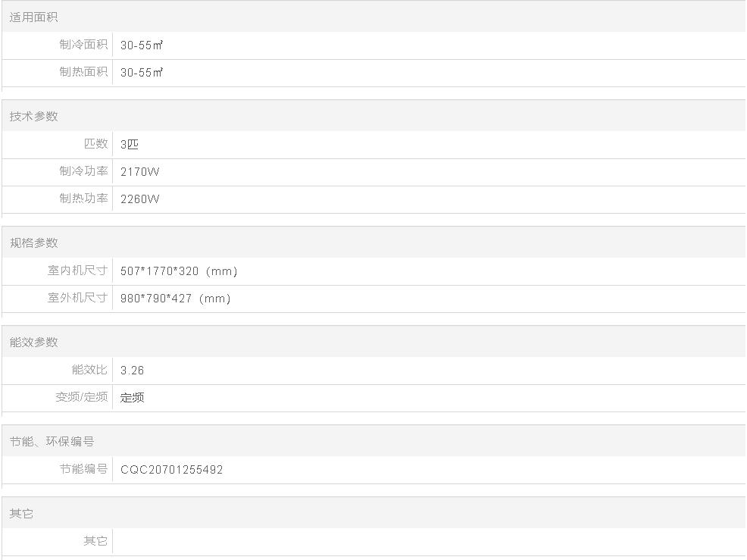This screenshot has height=560, width=747.
Task: Click the 节能、环保编号 section header
Action: (x=52, y=441)
